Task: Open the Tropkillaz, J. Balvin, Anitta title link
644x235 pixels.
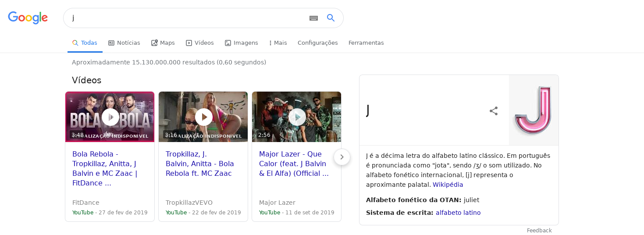Action: pos(200,164)
